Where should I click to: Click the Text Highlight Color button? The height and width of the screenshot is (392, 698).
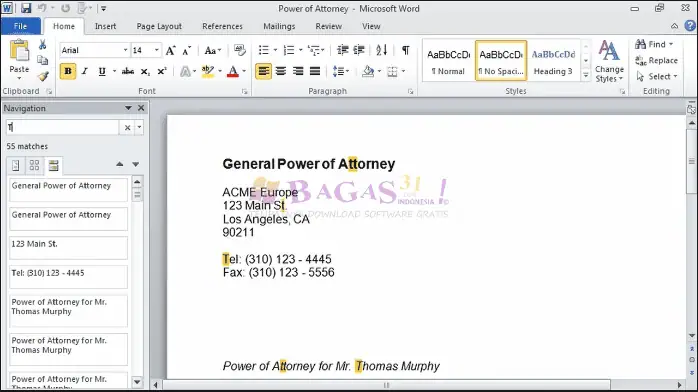207,71
